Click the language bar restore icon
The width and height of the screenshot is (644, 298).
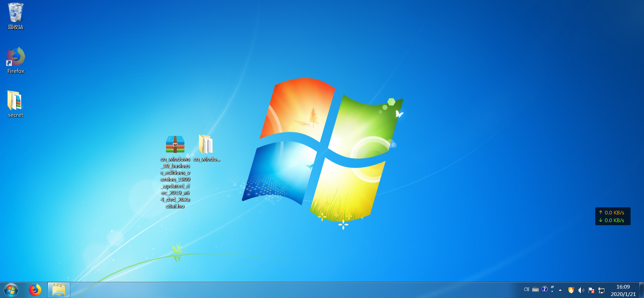(552, 287)
